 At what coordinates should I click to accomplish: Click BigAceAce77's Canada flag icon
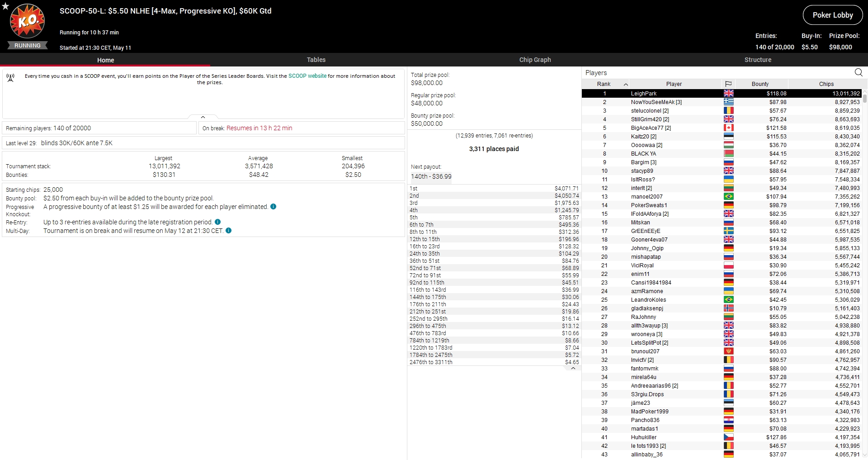[x=728, y=128]
